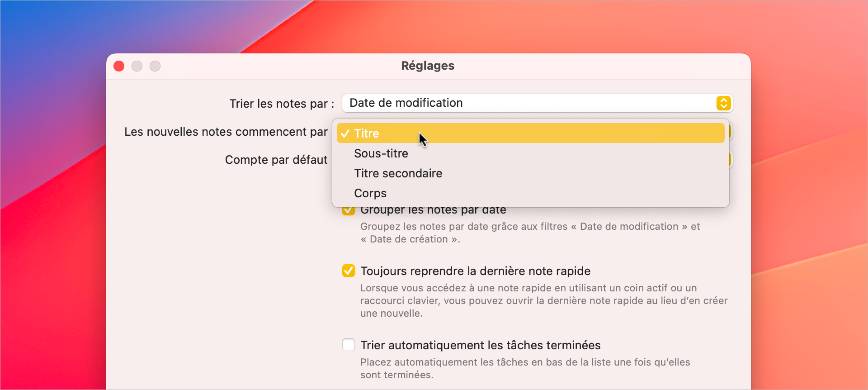Click the checkmark beside "Titre"
868x390 pixels.
[x=345, y=133]
